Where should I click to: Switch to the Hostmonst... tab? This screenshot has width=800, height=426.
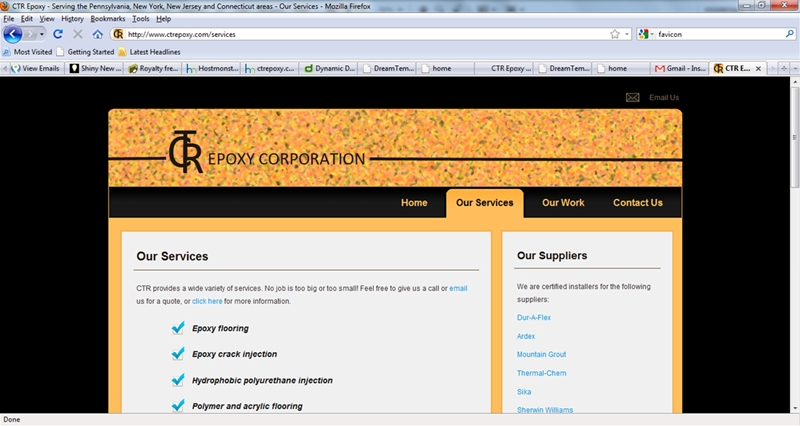pos(212,68)
